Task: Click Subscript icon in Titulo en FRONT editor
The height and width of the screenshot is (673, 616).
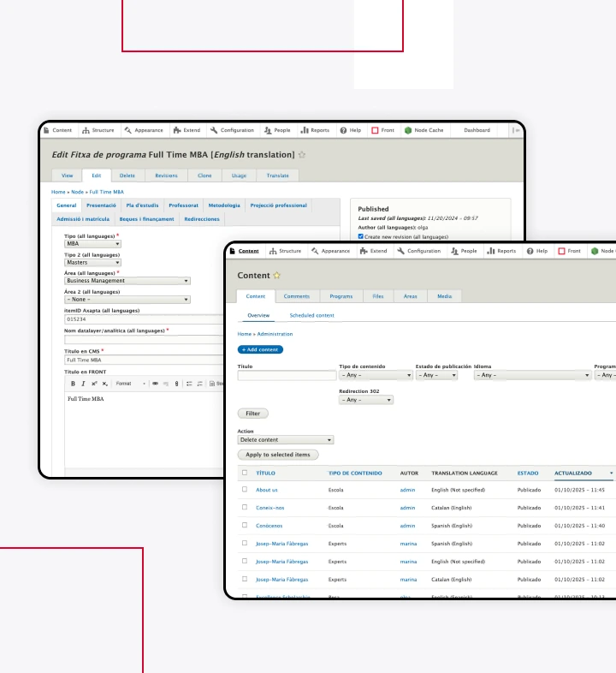Action: (x=104, y=384)
